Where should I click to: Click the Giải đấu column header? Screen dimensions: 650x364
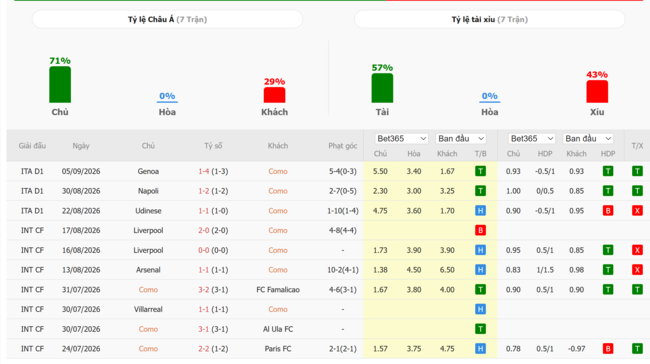click(32, 146)
